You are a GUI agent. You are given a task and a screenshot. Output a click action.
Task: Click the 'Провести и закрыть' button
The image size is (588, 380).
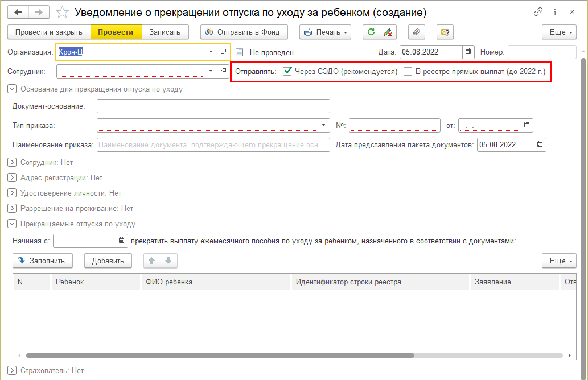[x=49, y=32]
